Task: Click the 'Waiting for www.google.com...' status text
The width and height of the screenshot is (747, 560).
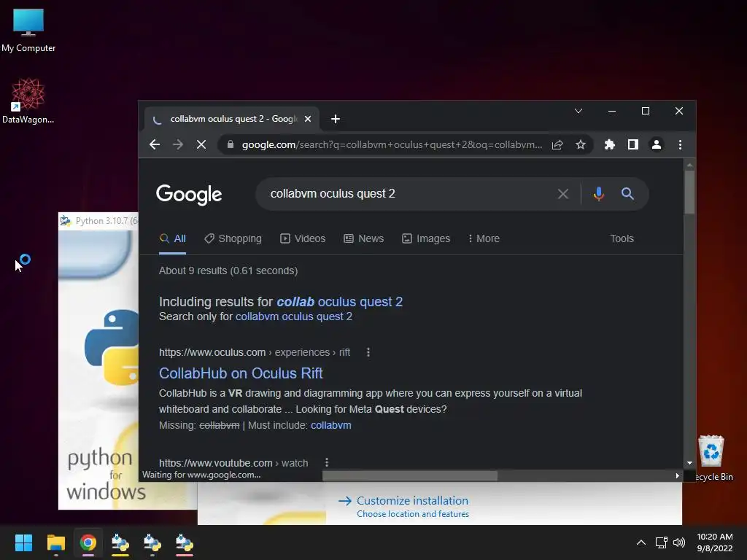Action: [201, 475]
